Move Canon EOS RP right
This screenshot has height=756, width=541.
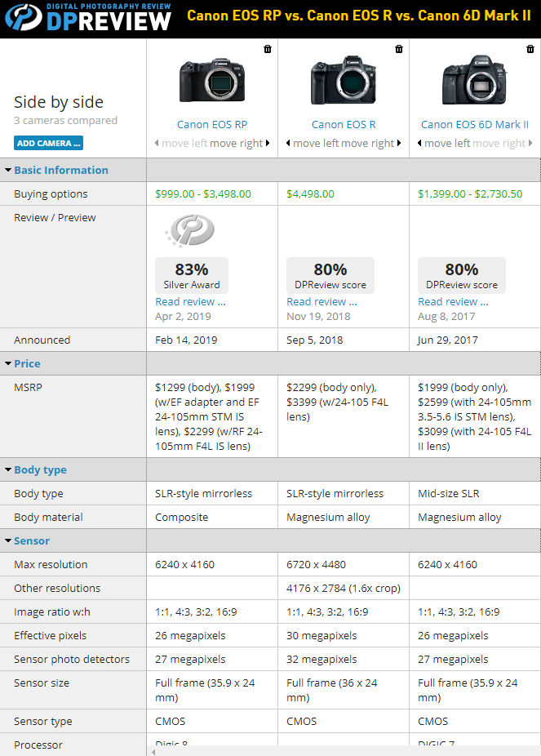tap(240, 144)
